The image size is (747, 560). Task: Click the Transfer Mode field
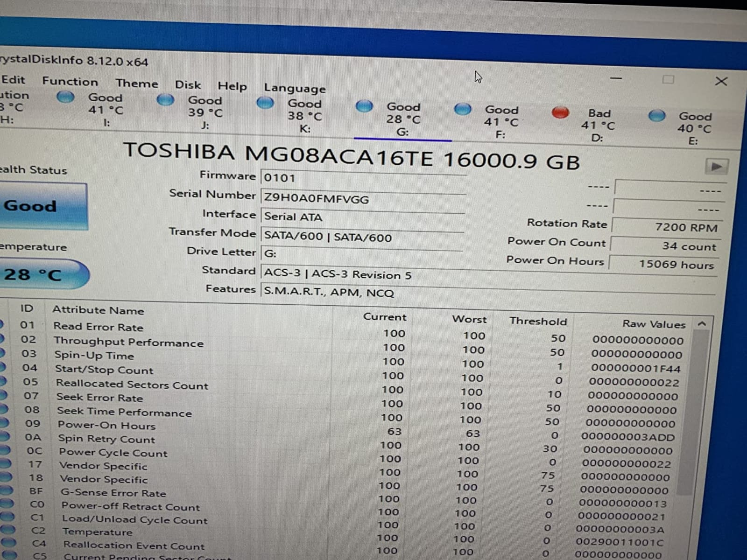pos(362,237)
